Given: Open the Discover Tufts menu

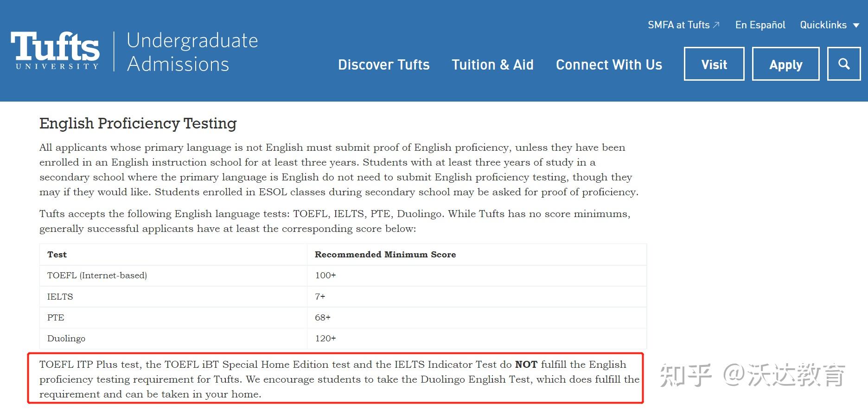Looking at the screenshot, I should coord(384,64).
